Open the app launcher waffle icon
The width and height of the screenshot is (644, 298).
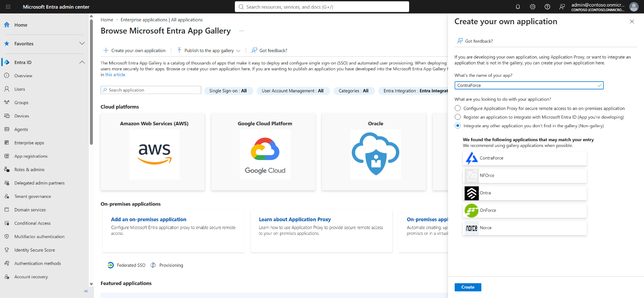coord(8,7)
